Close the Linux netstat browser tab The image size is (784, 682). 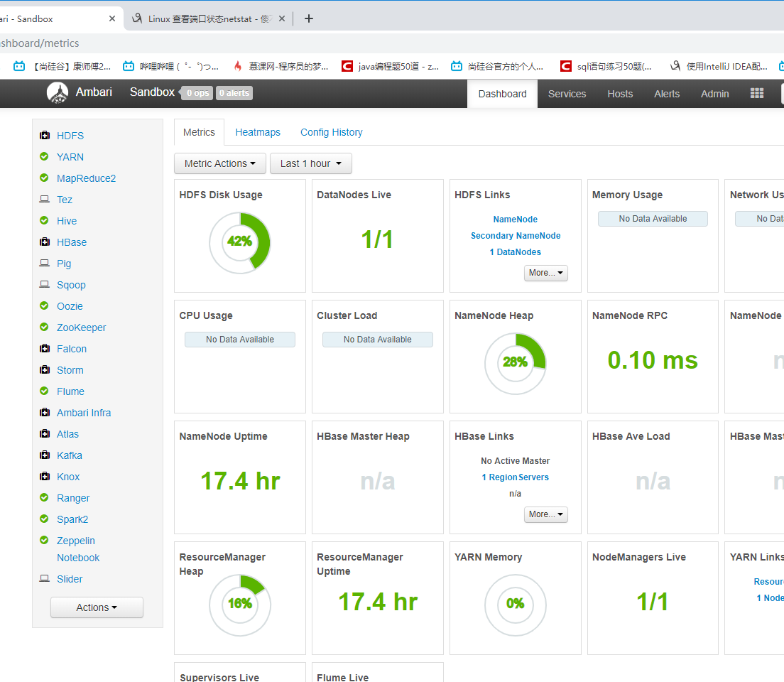click(282, 18)
